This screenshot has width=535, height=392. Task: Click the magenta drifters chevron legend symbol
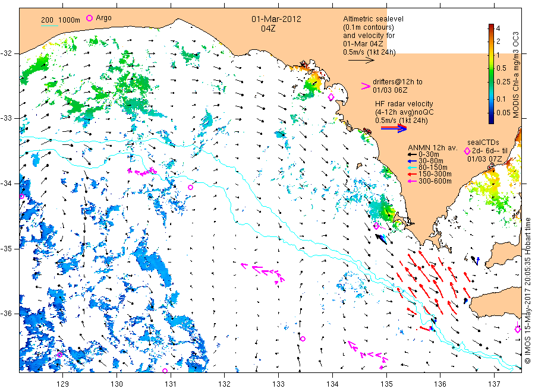coord(366,86)
